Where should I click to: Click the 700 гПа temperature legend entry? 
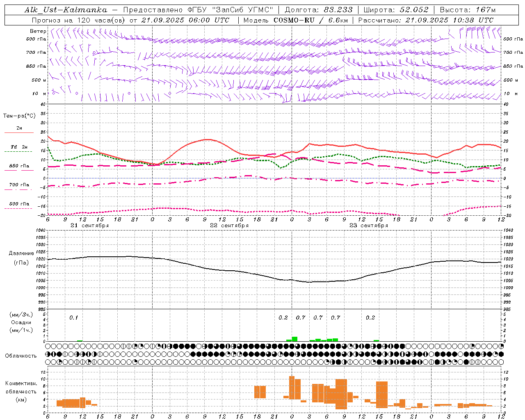coord(19,186)
